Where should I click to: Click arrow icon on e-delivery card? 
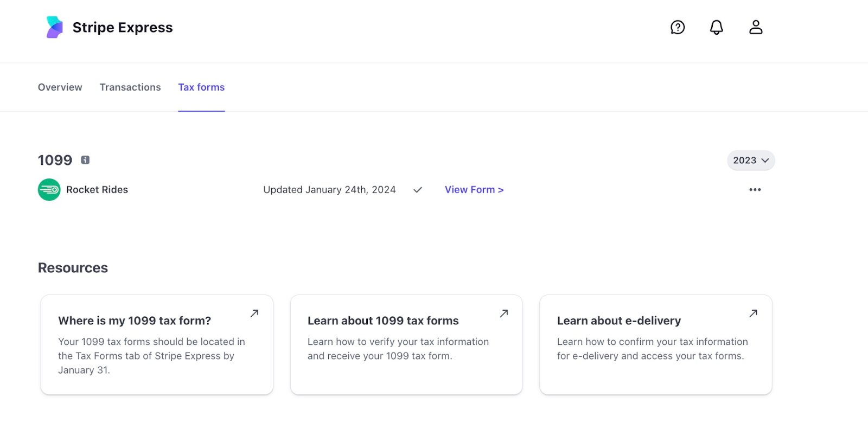(753, 313)
